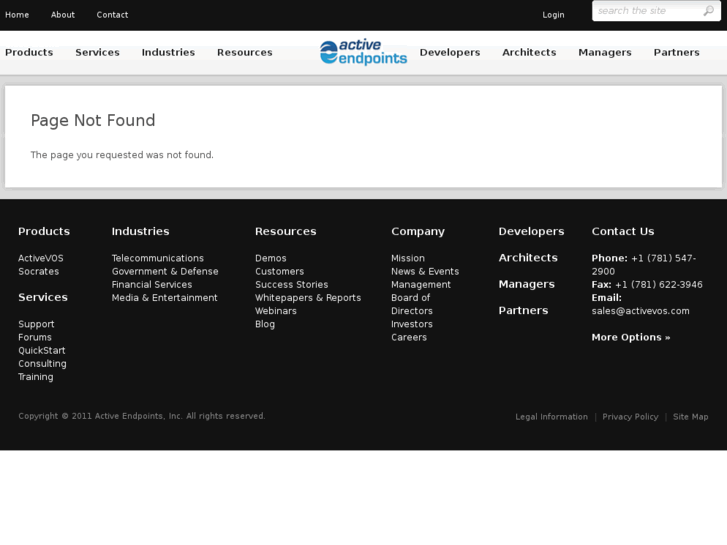Click the footer Architects heading
Image resolution: width=727 pixels, height=545 pixels.
[528, 258]
